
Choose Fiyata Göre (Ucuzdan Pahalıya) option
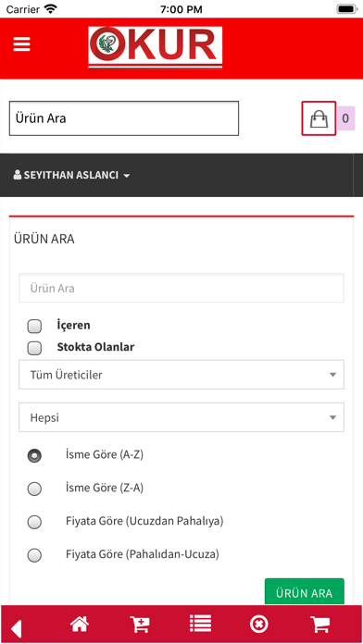pos(34,523)
